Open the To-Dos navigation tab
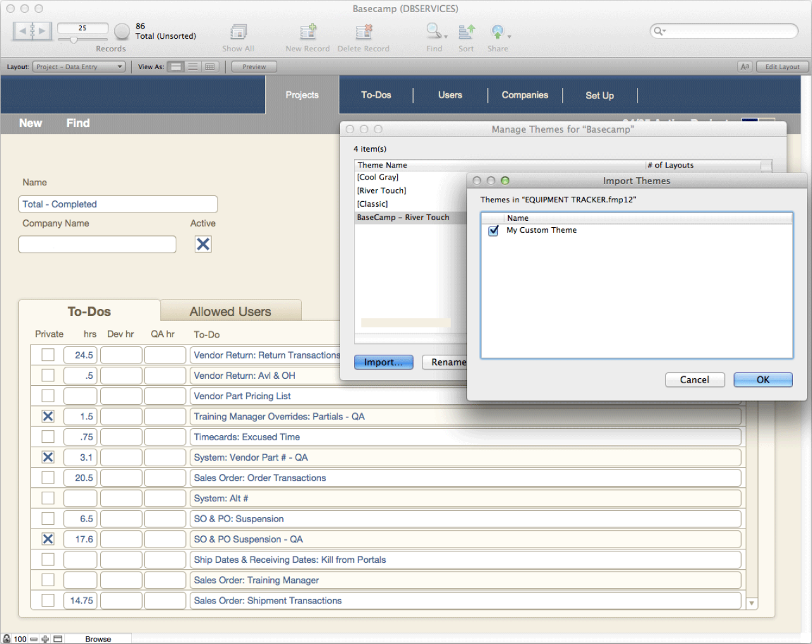This screenshot has width=812, height=644. point(376,95)
